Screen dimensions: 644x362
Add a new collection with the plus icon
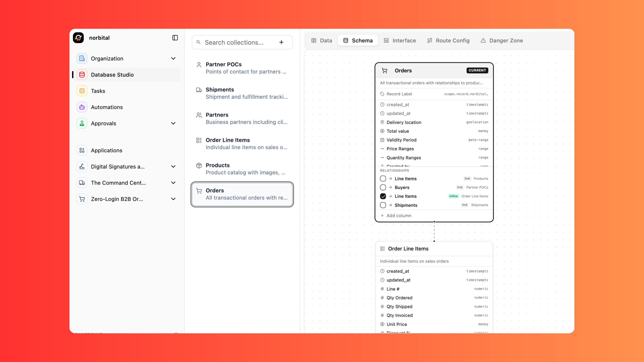pyautogui.click(x=281, y=42)
